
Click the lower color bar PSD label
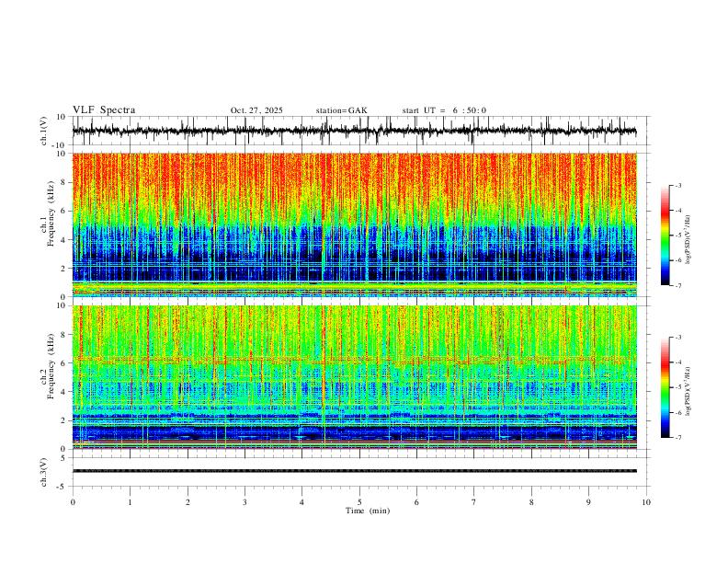[688, 391]
